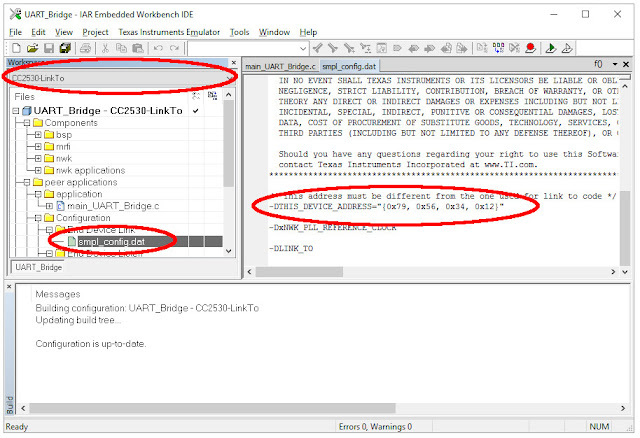Open the View menu

64,32
